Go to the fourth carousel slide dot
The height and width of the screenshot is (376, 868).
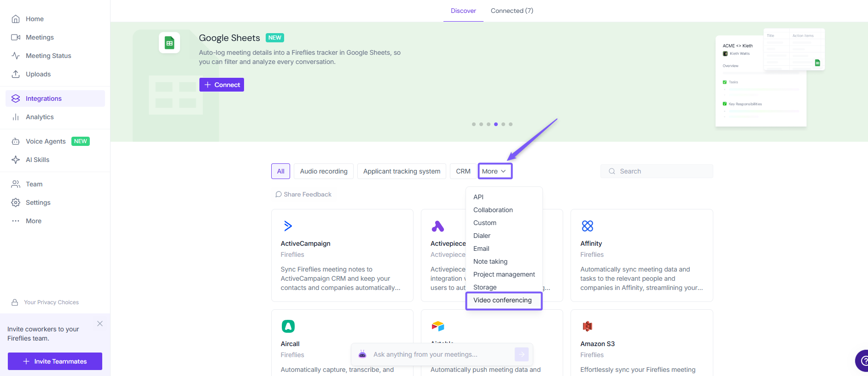496,124
